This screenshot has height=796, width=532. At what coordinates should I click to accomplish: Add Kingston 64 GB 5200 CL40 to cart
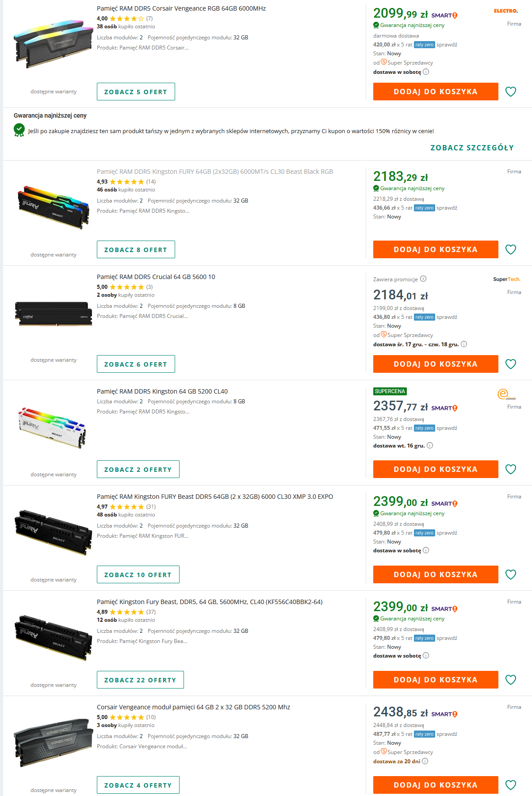pyautogui.click(x=435, y=469)
